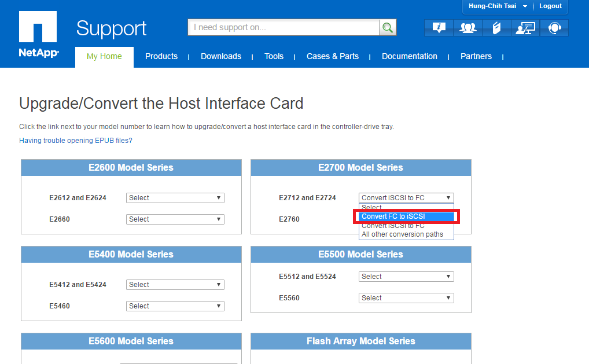Screen dimensions: 589x364
Task: Open the knowledge book icon
Action: click(496, 28)
